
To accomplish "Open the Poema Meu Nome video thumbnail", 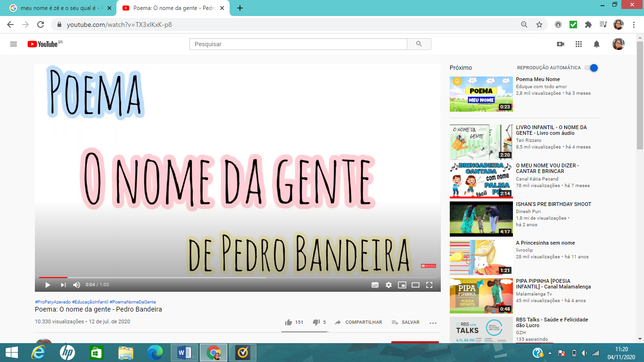I will pyautogui.click(x=481, y=94).
